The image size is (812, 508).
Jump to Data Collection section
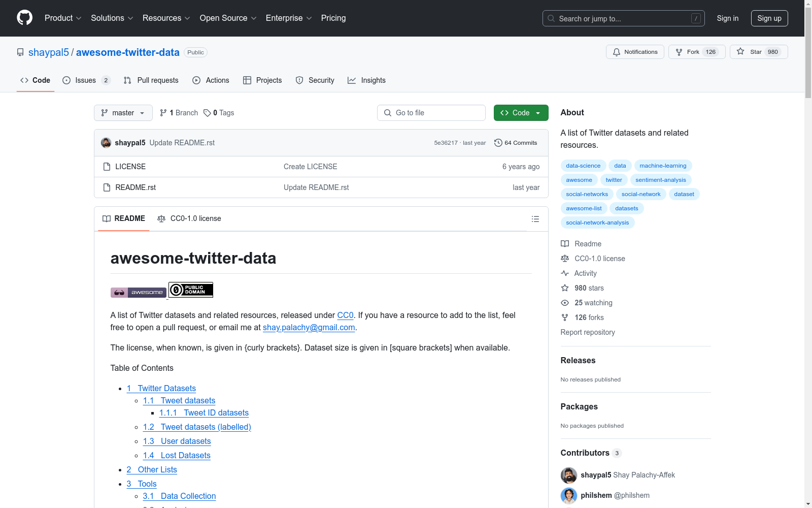coord(180,496)
